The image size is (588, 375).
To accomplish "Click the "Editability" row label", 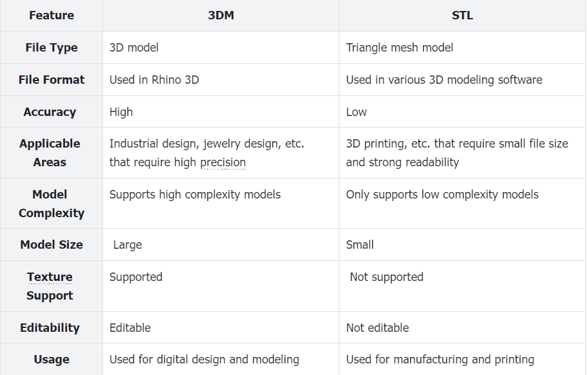I will pyautogui.click(x=52, y=327).
